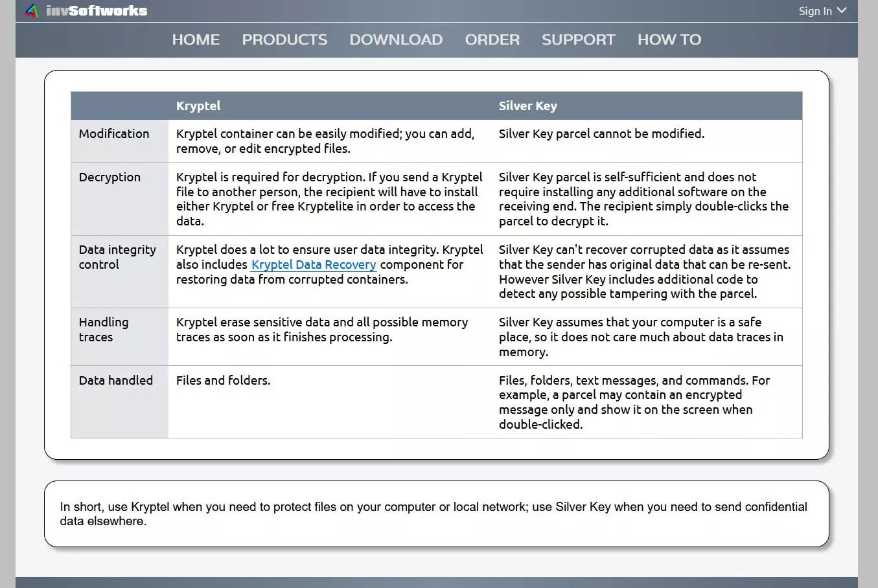878x588 pixels.
Task: Open the Sign In link
Action: pyautogui.click(x=814, y=11)
